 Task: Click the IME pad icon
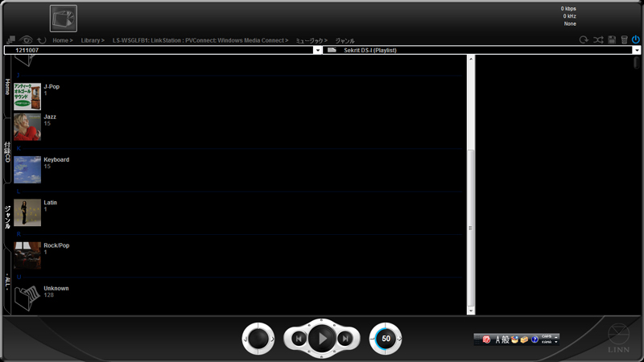pos(514,339)
